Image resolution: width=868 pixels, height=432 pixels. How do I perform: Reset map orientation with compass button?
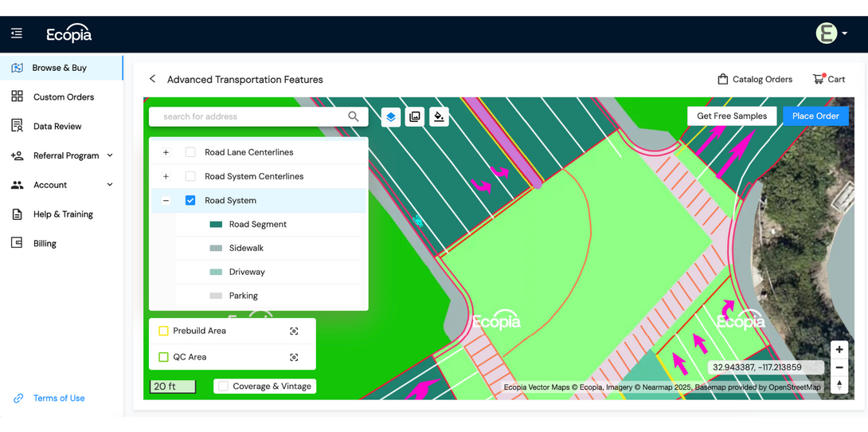[x=839, y=385]
